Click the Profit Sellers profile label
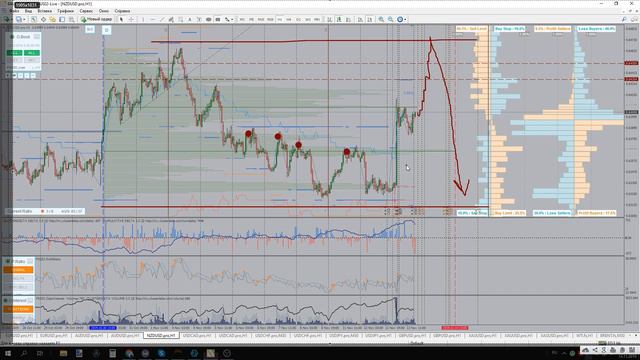Screen dimensions: 640x360 point(553,29)
